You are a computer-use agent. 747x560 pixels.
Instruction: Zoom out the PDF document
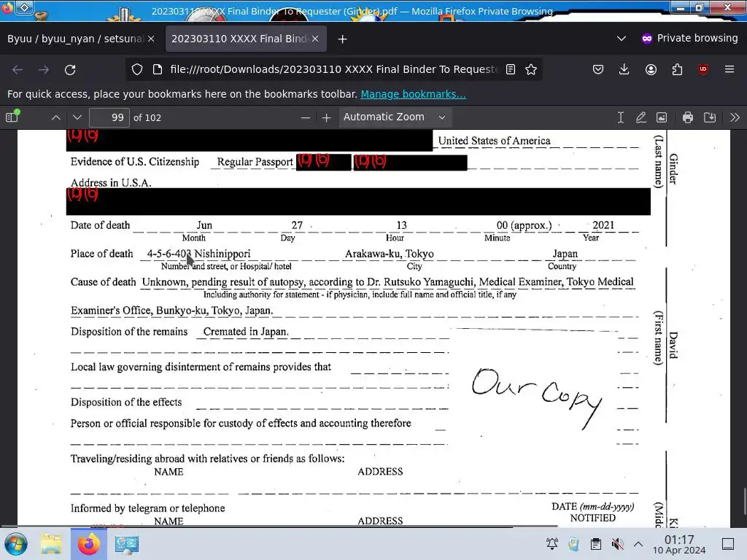click(306, 117)
